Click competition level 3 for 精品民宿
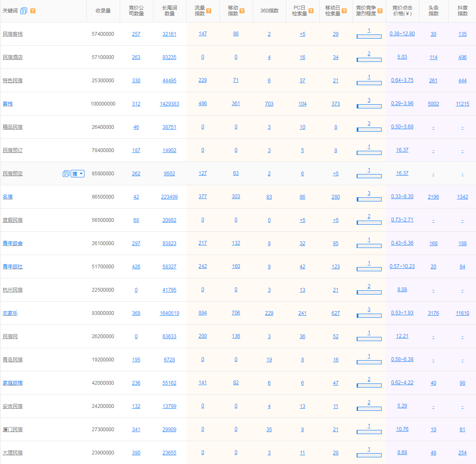 point(369,123)
